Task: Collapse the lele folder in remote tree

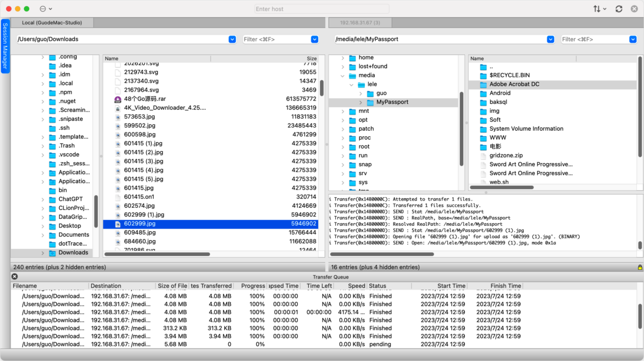Action: pos(352,85)
